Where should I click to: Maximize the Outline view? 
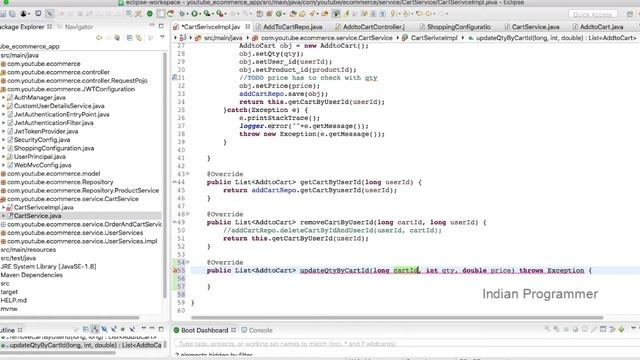point(161,329)
